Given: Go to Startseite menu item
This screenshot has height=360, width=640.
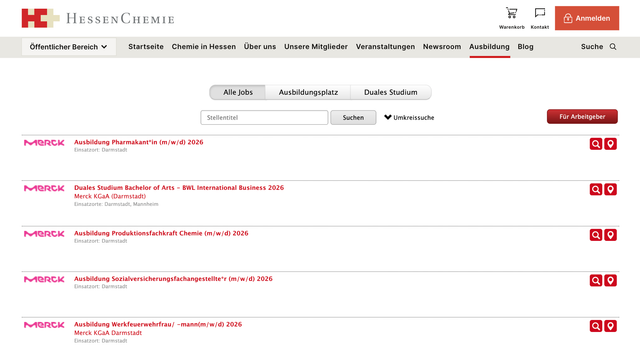Looking at the screenshot, I should [x=146, y=47].
